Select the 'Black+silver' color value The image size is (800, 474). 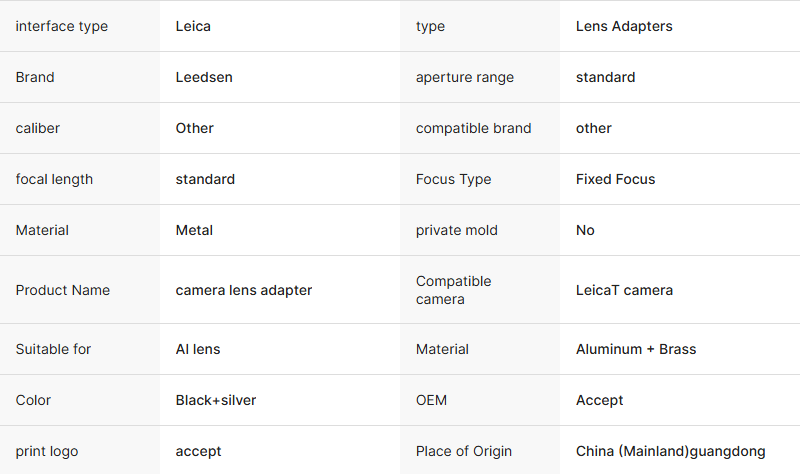[x=216, y=400]
